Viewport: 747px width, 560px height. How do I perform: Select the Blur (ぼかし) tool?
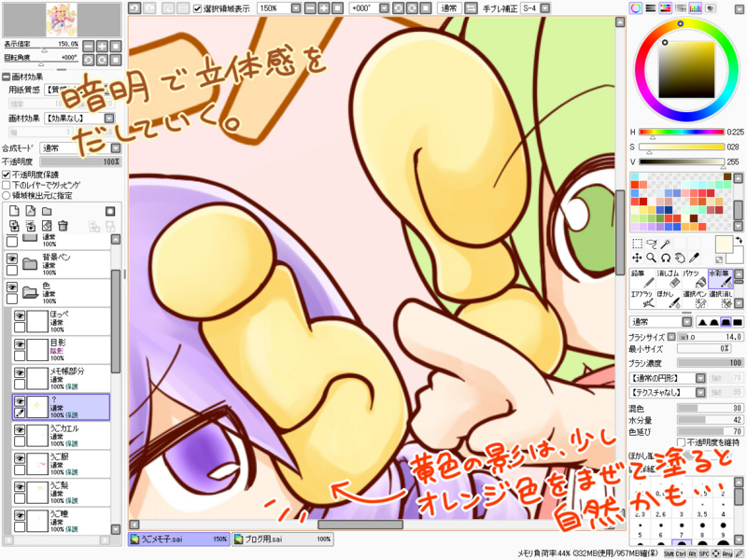[667, 299]
